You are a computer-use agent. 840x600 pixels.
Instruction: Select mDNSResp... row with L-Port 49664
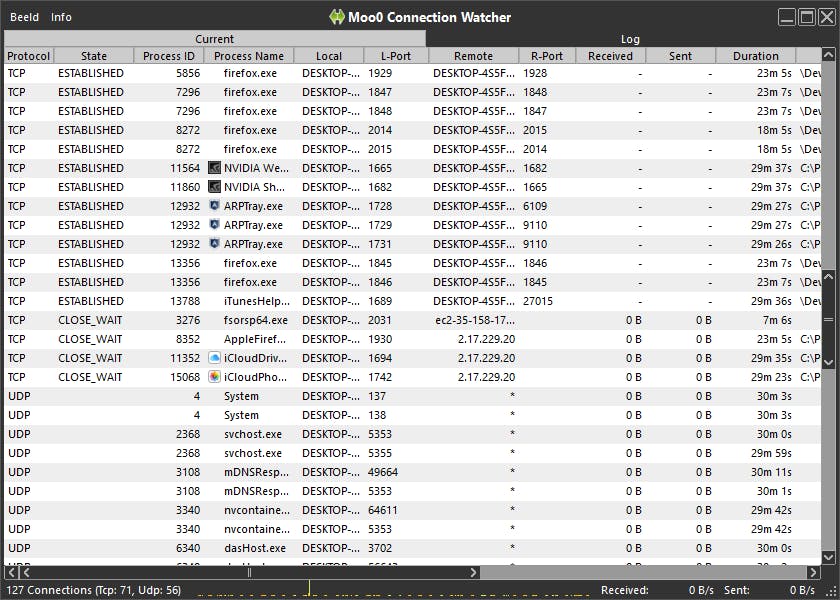click(x=412, y=472)
